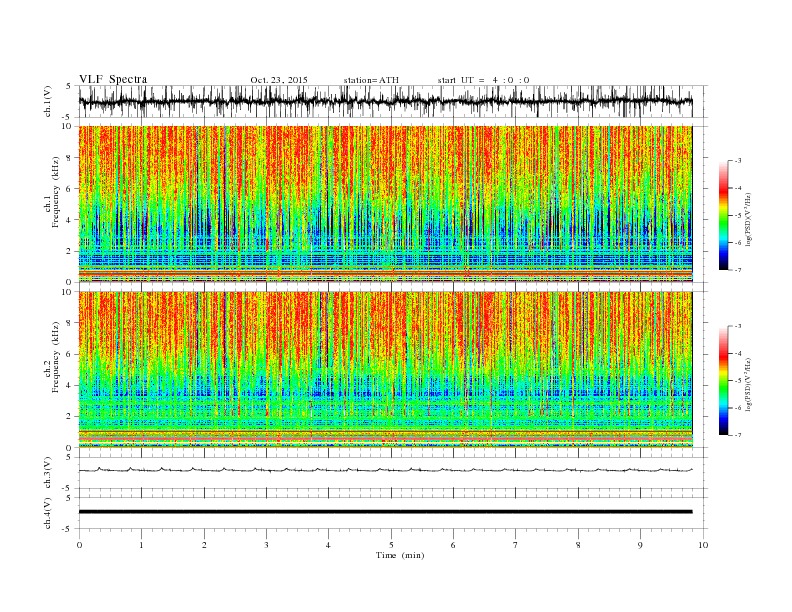Select the "start UT = 4 :0 :0" label
This screenshot has width=792, height=612.
483,80
